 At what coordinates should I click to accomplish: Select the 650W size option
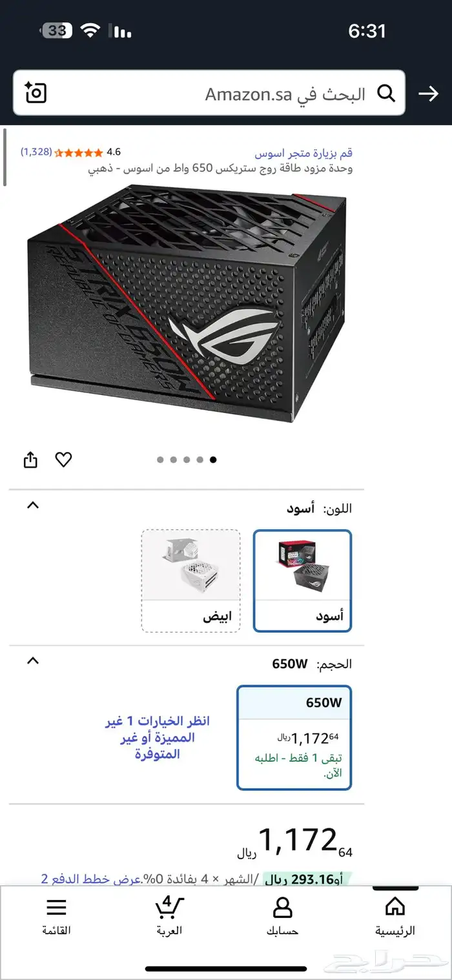[x=294, y=737]
